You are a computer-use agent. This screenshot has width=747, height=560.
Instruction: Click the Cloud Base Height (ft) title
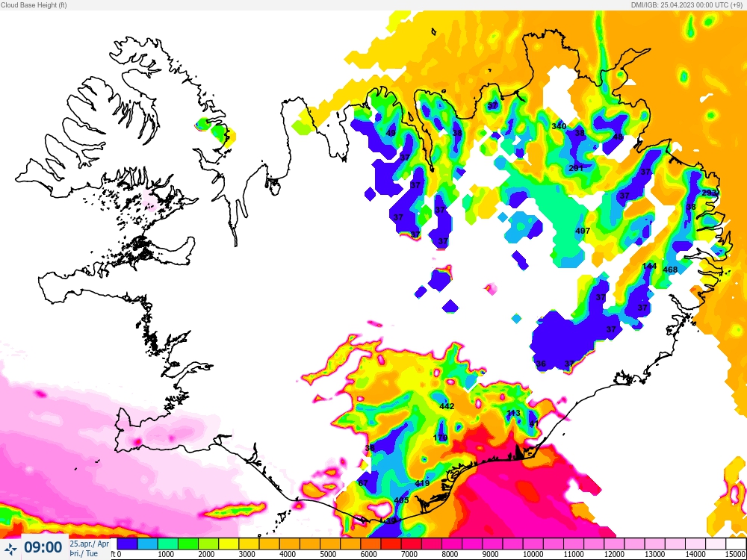coord(34,5)
